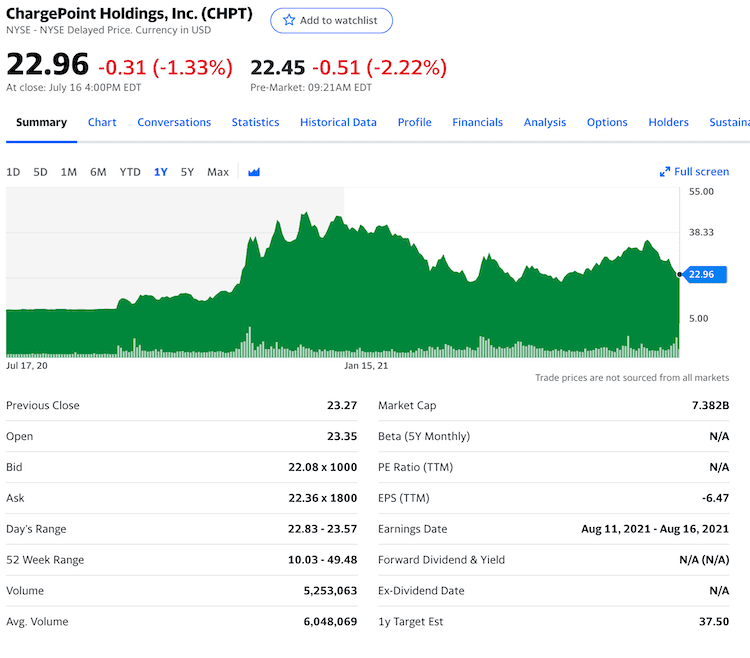Click the Ask value 22.36 x 1800
Image resolution: width=750 pixels, height=658 pixels.
coord(322,498)
